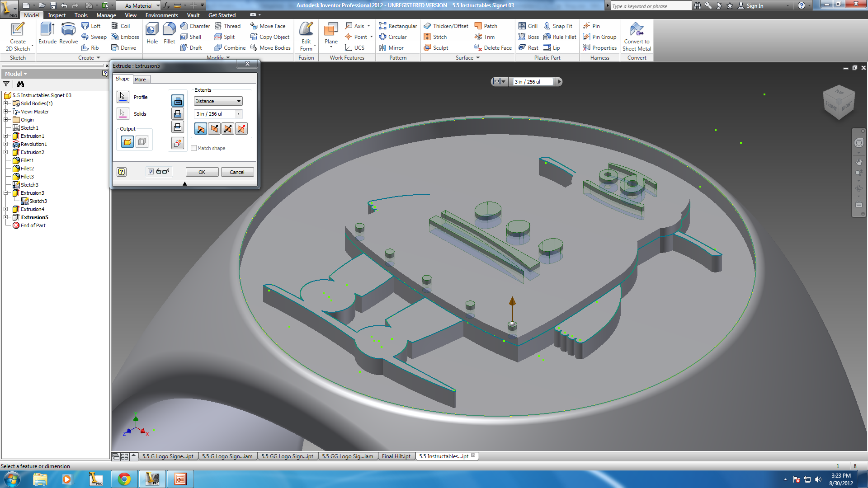Select the Sweep tool
Viewport: 868px width, 488px height.
(x=94, y=37)
